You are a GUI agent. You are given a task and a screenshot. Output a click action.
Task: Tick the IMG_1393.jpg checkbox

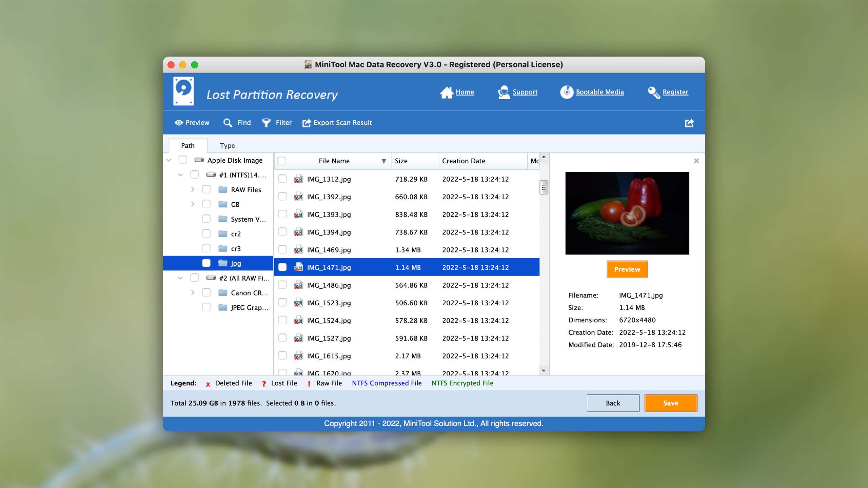pyautogui.click(x=282, y=214)
